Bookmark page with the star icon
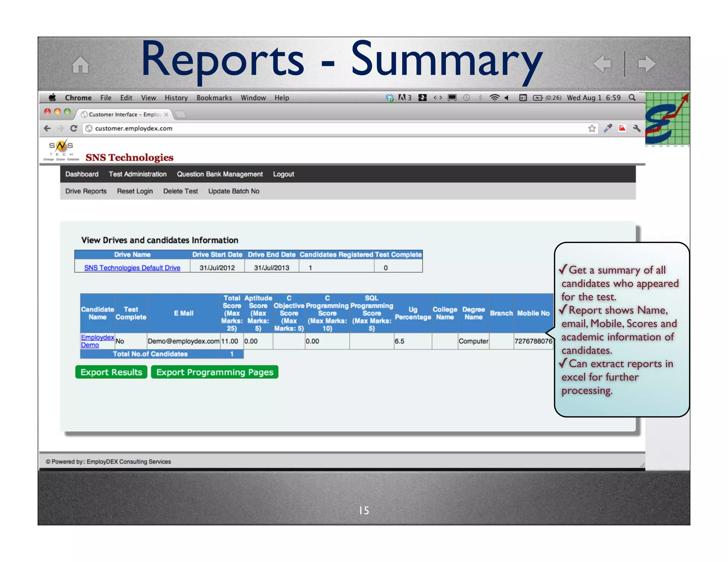The image size is (728, 562). tap(591, 128)
